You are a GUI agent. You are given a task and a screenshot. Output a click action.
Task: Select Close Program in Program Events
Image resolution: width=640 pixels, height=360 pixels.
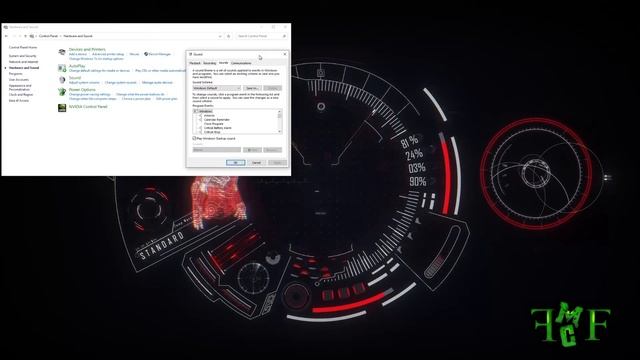(x=213, y=124)
